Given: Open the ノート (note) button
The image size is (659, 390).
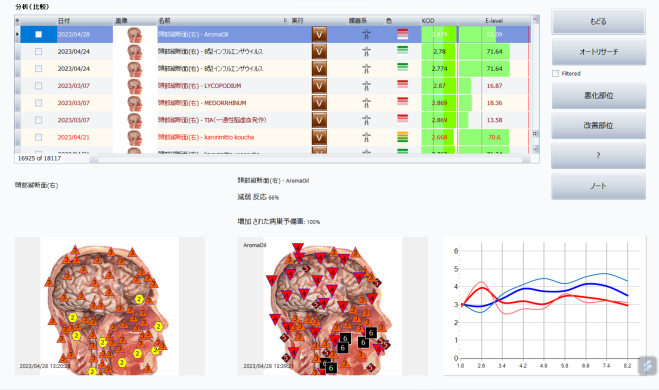Looking at the screenshot, I should (598, 186).
